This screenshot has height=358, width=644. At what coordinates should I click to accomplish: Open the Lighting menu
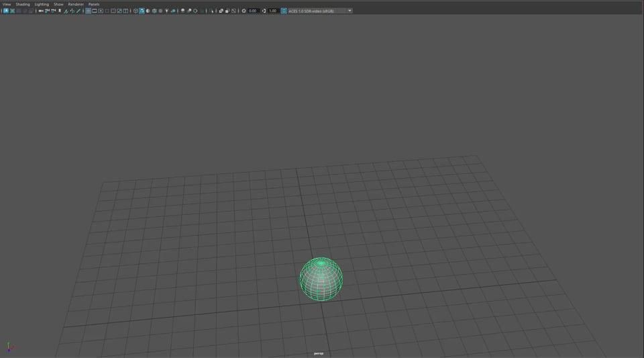point(42,4)
